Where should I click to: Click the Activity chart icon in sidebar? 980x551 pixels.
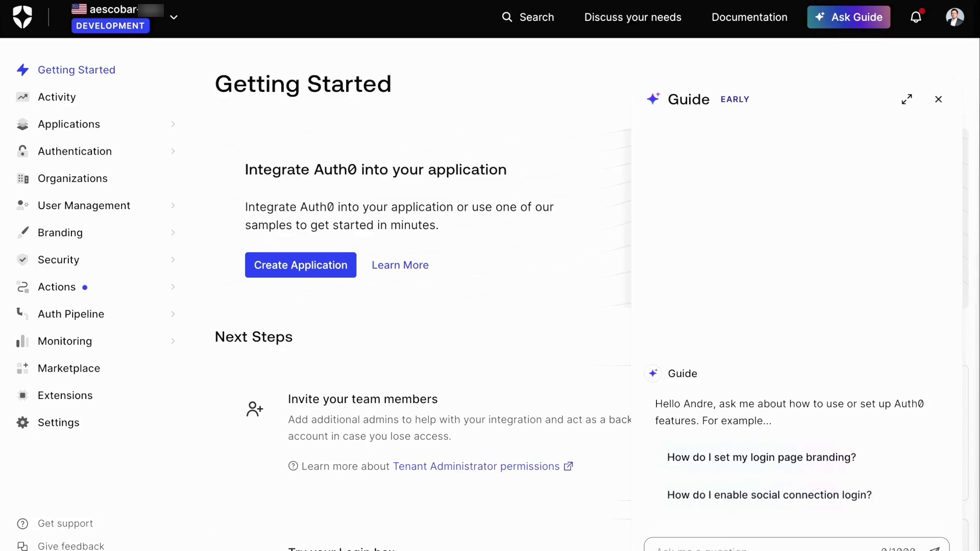tap(22, 97)
